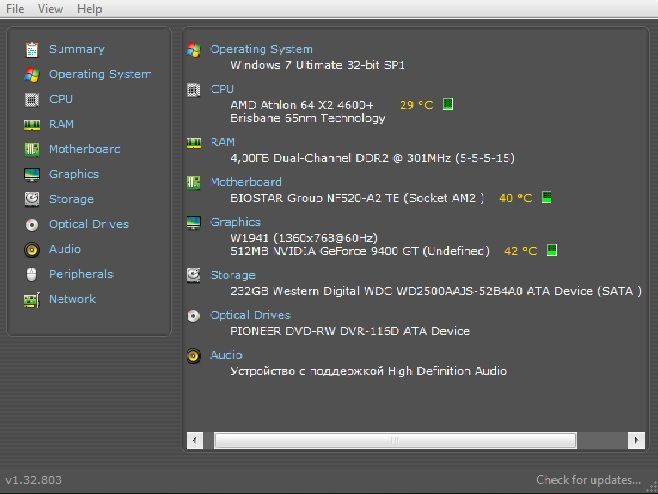658x494 pixels.
Task: Click the green GPU temperature indicator icon
Action: [552, 250]
